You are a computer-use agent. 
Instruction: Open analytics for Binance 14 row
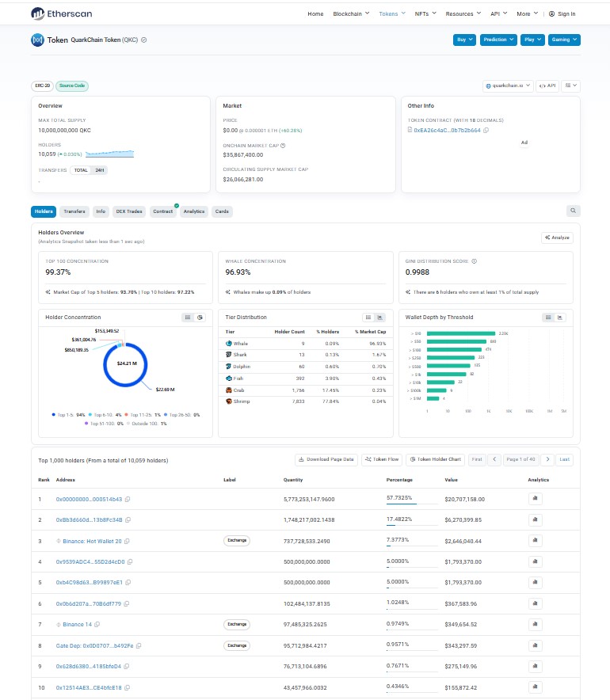535,624
